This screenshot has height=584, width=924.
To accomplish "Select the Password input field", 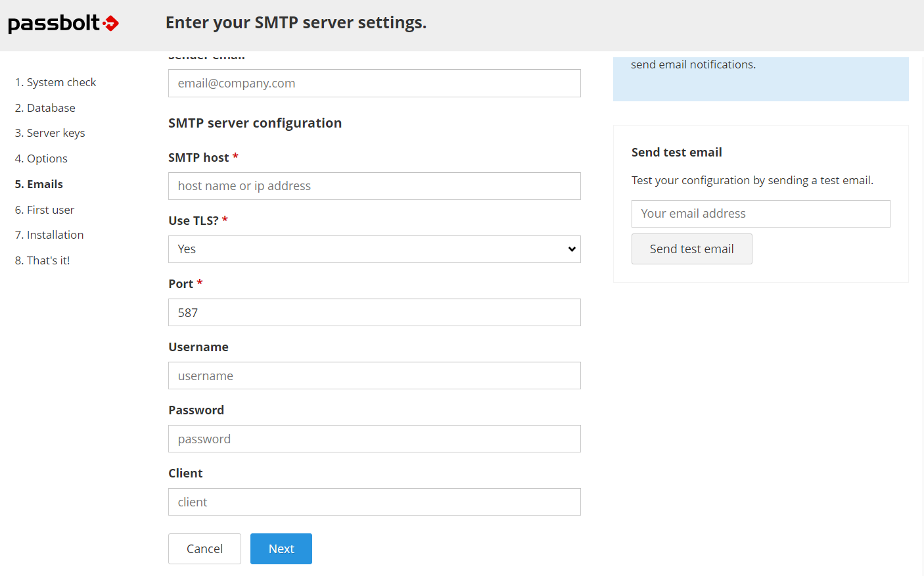I will (374, 438).
